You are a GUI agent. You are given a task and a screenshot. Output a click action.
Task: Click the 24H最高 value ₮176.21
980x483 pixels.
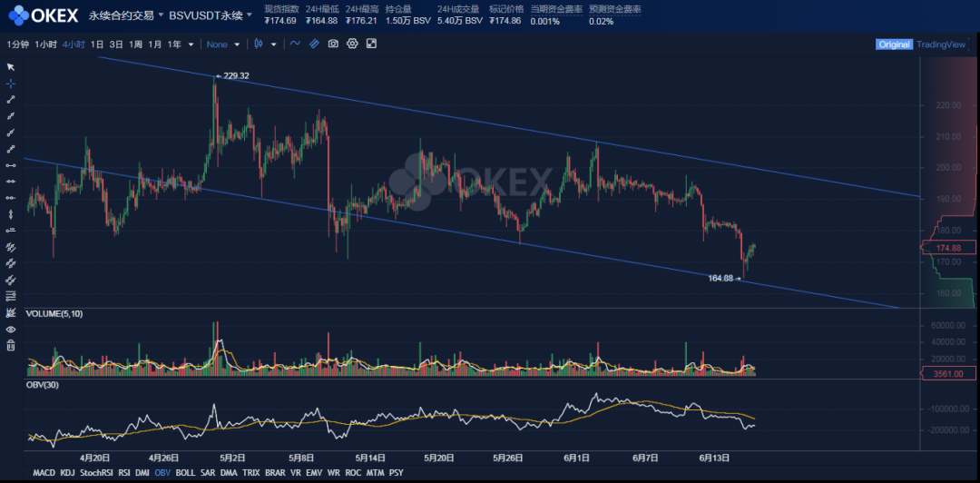[362, 21]
